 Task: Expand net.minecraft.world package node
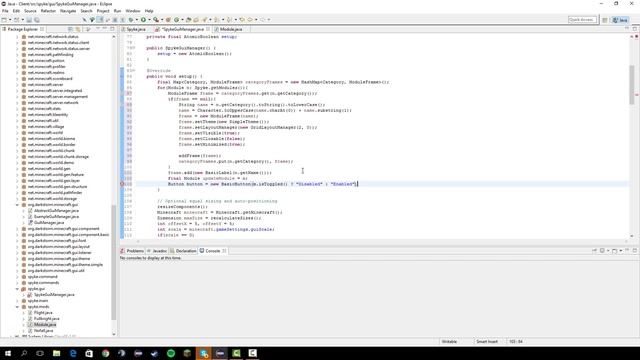point(18,133)
